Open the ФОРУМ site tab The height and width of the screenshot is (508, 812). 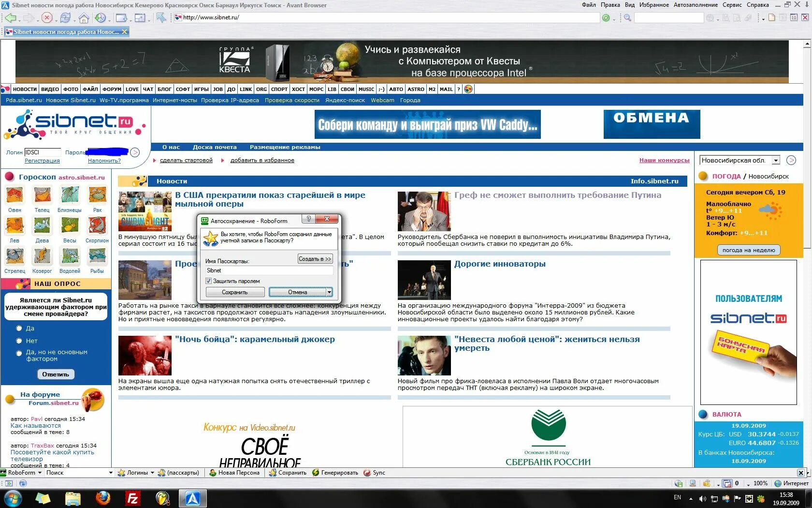112,89
